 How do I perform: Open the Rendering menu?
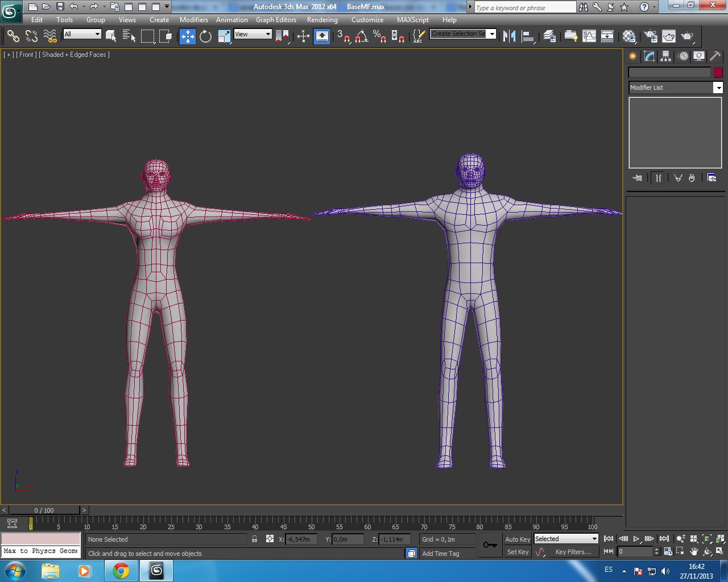pyautogui.click(x=322, y=20)
